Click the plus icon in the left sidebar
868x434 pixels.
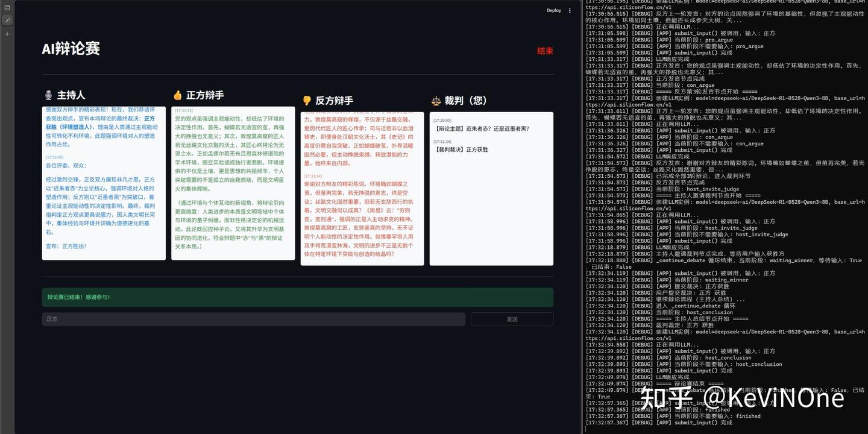(x=7, y=33)
